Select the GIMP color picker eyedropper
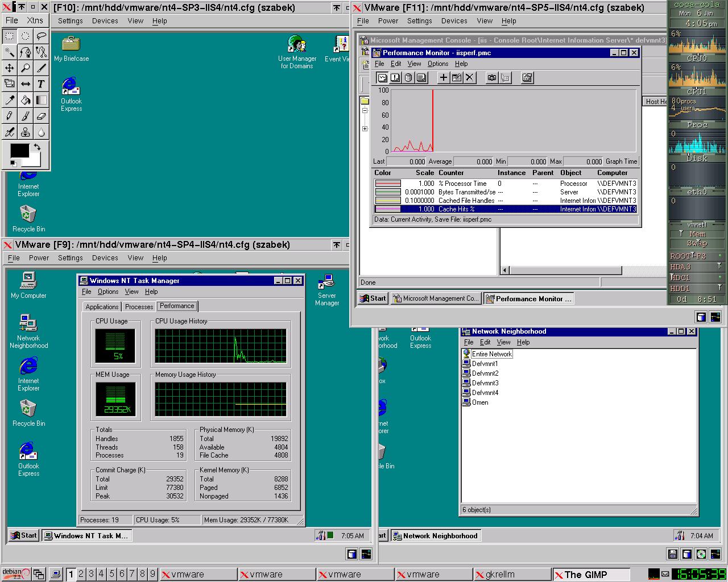 pyautogui.click(x=10, y=100)
